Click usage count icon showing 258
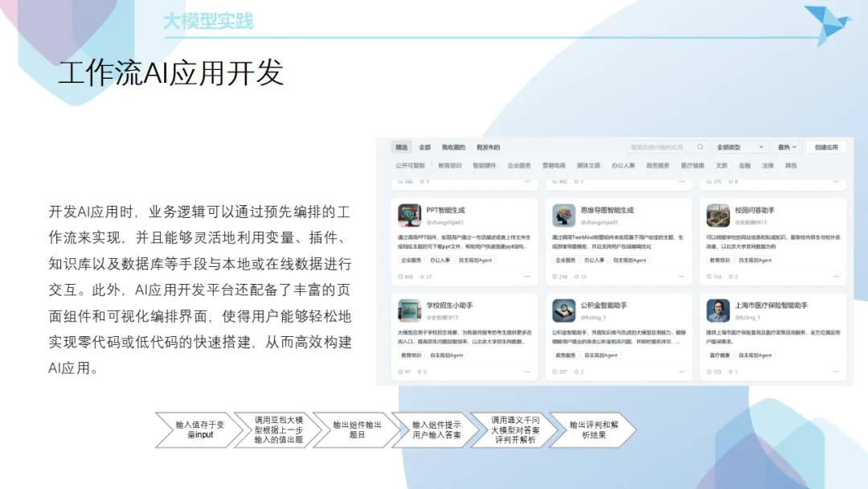The width and height of the screenshot is (868, 489). [x=555, y=277]
